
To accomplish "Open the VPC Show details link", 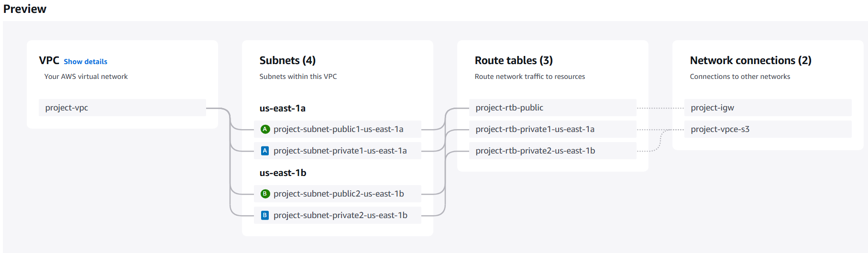I will [86, 62].
